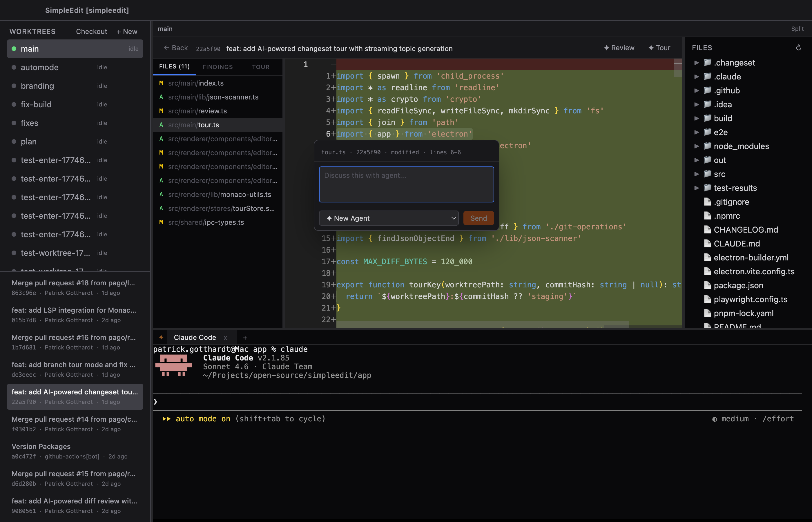Switch to the FINDINGS tab
The width and height of the screenshot is (812, 522).
(217, 67)
